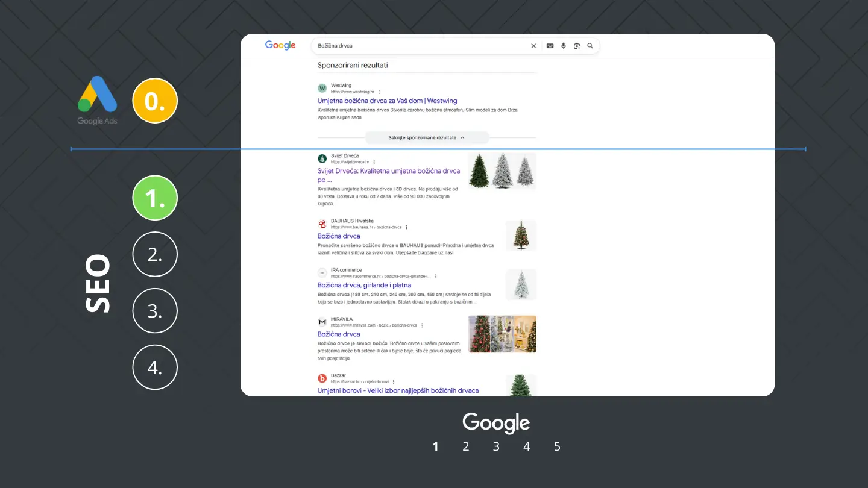
Task: Click the magnifying glass search icon
Action: click(590, 46)
